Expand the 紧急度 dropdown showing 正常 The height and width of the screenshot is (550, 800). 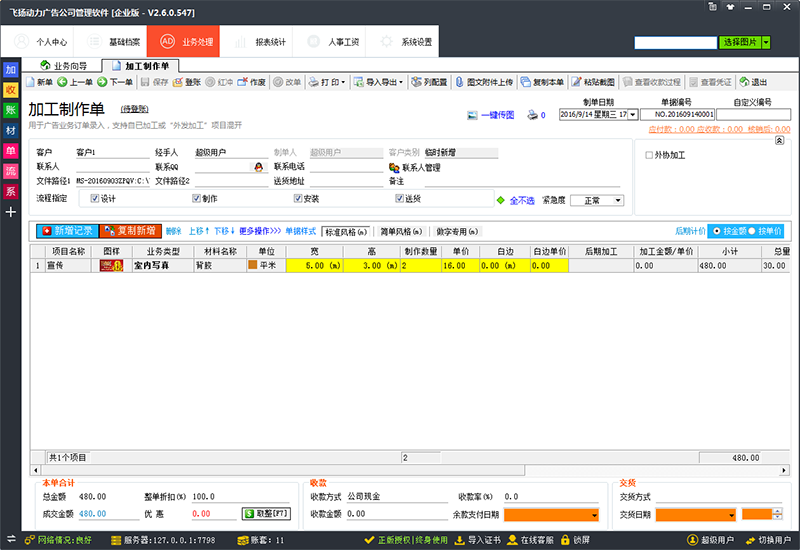pyautogui.click(x=618, y=200)
